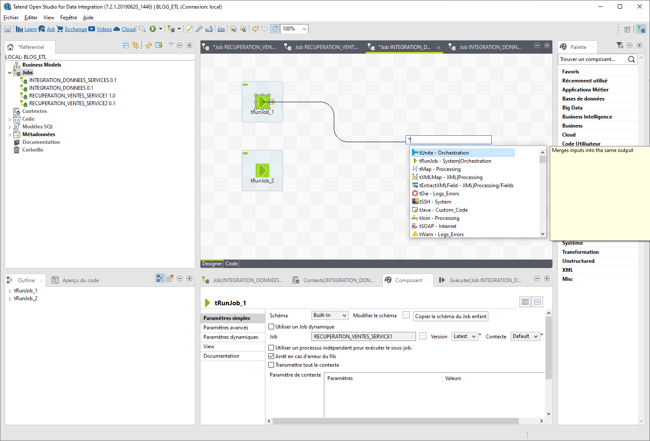Open the Schéma Built-In dropdown
The image size is (650, 441).
tap(330, 315)
